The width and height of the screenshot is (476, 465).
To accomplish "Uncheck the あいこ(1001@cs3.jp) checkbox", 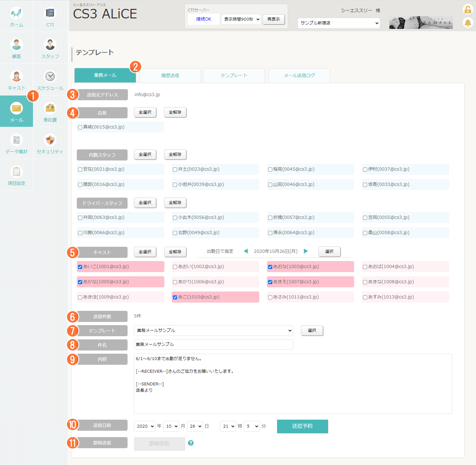I will pyautogui.click(x=80, y=267).
